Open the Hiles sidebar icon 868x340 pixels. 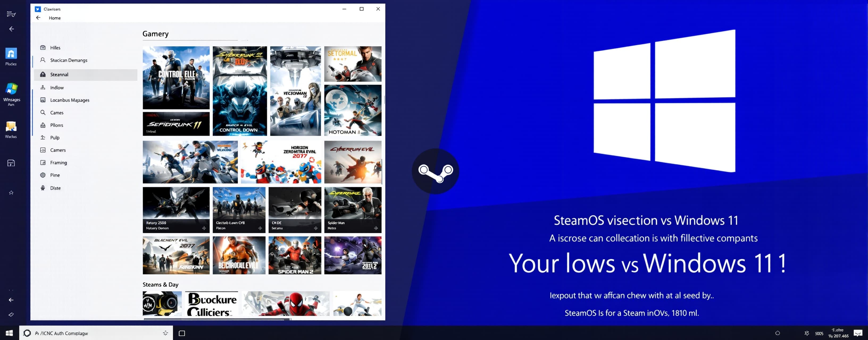[43, 48]
